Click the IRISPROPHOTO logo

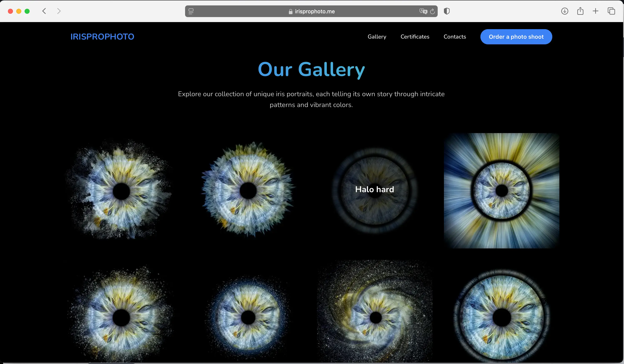(102, 37)
